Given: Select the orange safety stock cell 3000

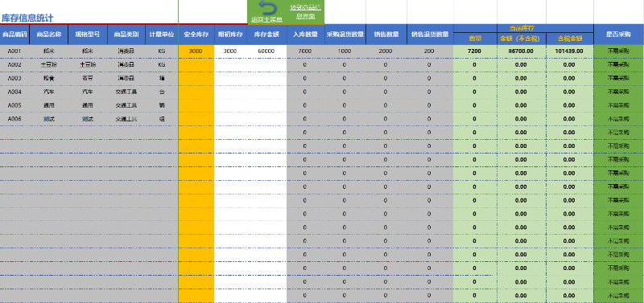Looking at the screenshot, I should 196,51.
